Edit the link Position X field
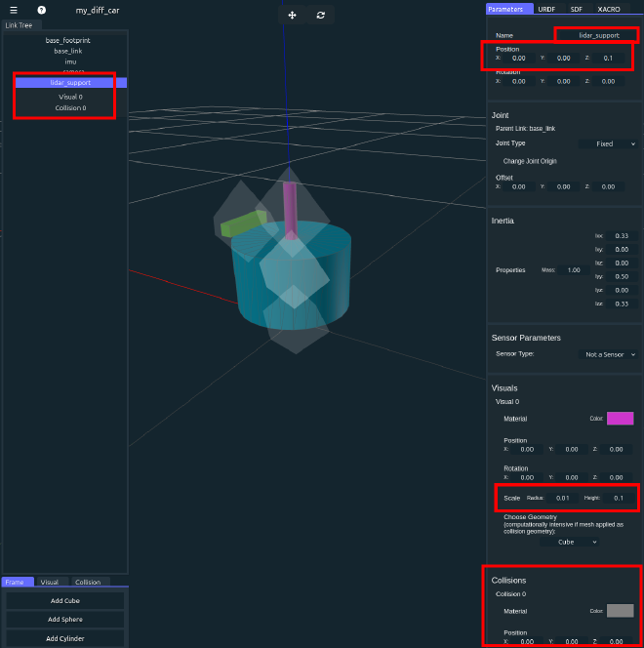Viewport: 644px width, 648px height. point(519,59)
